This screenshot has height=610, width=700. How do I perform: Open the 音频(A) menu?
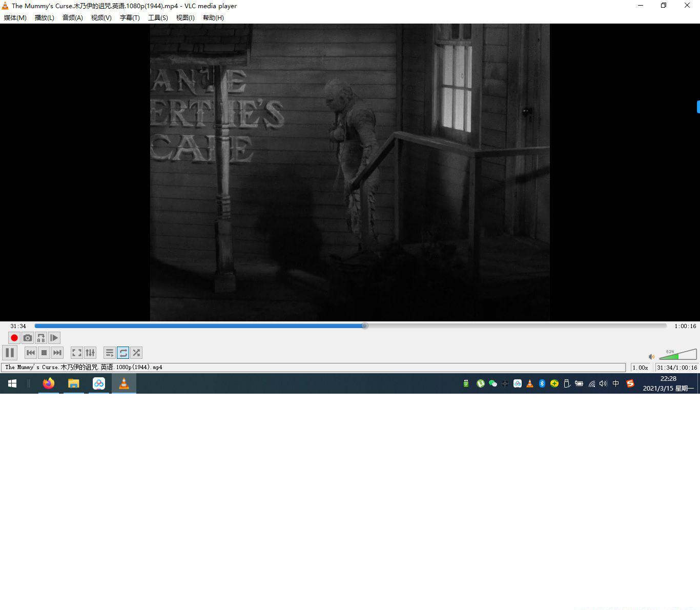pyautogui.click(x=72, y=17)
